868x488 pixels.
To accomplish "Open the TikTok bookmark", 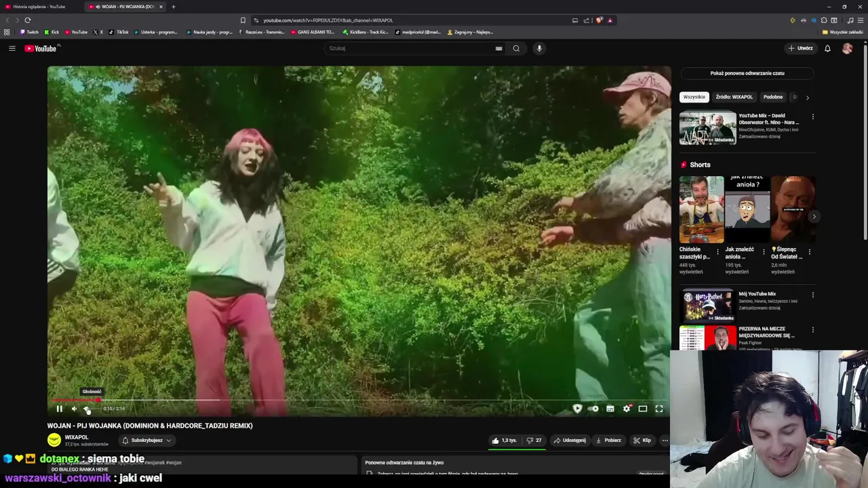I will tap(119, 32).
